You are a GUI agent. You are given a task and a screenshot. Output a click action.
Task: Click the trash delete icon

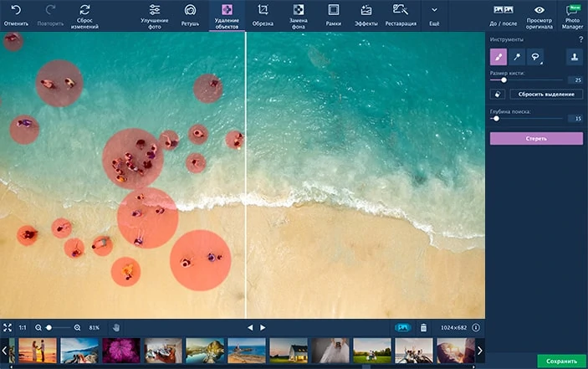[423, 327]
